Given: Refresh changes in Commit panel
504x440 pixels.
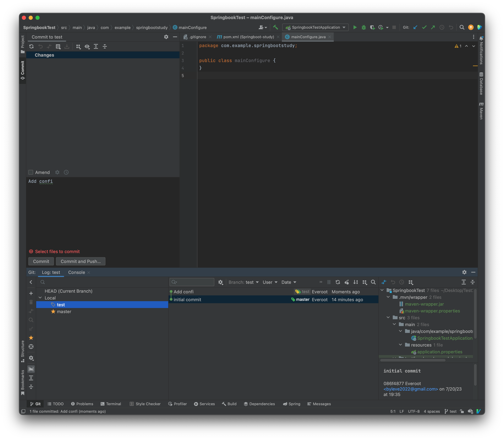Looking at the screenshot, I should click(x=31, y=46).
